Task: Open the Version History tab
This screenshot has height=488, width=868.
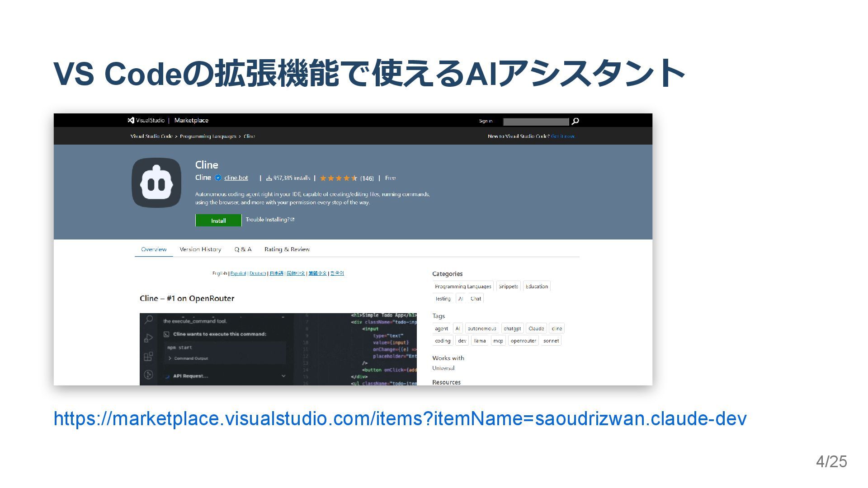Action: 200,249
